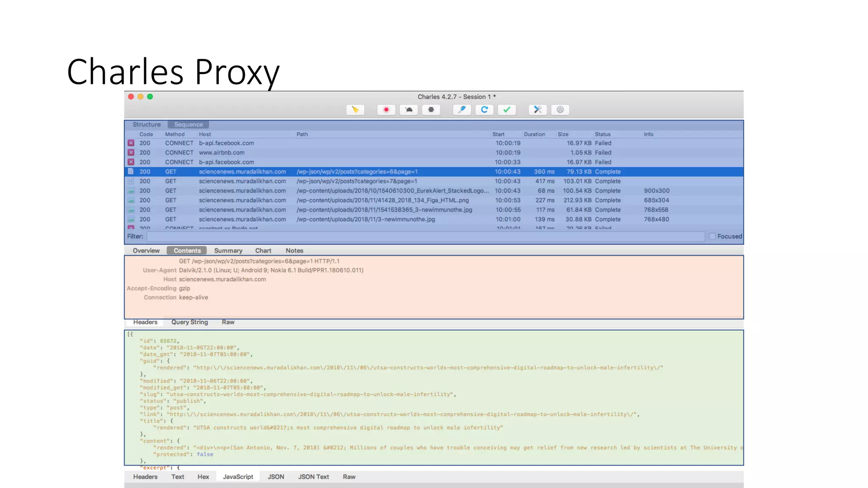Sort by the Method column header

click(175, 134)
